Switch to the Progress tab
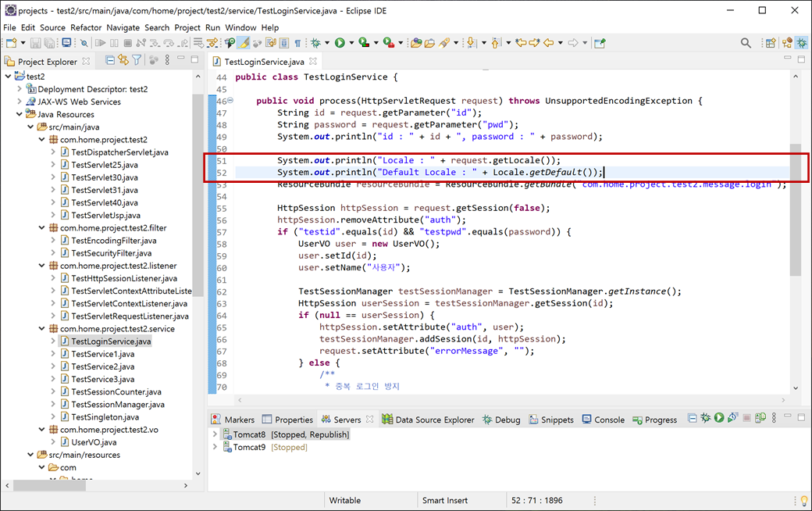 click(x=655, y=420)
